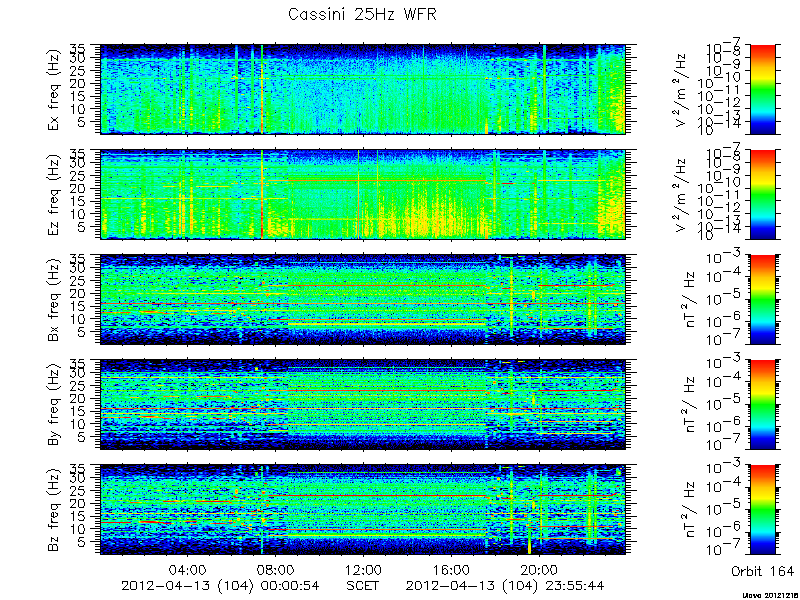Image resolution: width=800 pixels, height=600 pixels.
Task: Click the 10^-7 tick on Bz colorbar
Action: click(x=722, y=550)
